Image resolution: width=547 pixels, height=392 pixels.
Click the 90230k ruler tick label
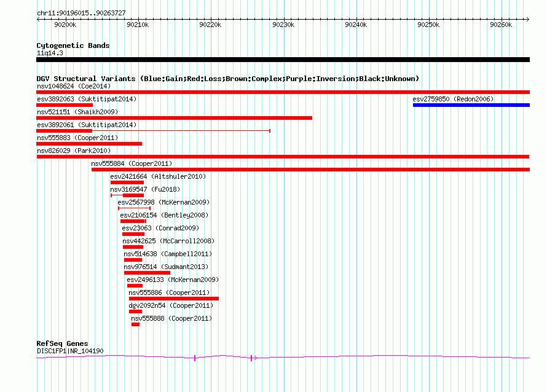[283, 25]
